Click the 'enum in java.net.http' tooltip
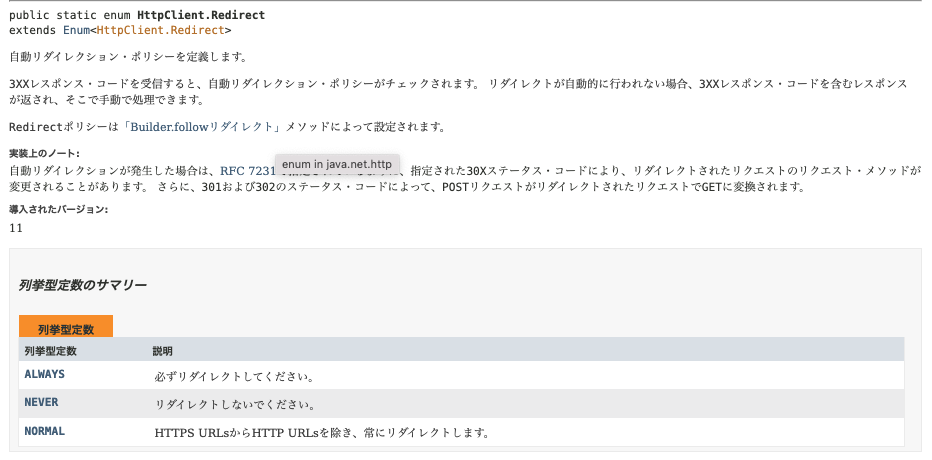The height and width of the screenshot is (460, 932). click(x=337, y=163)
